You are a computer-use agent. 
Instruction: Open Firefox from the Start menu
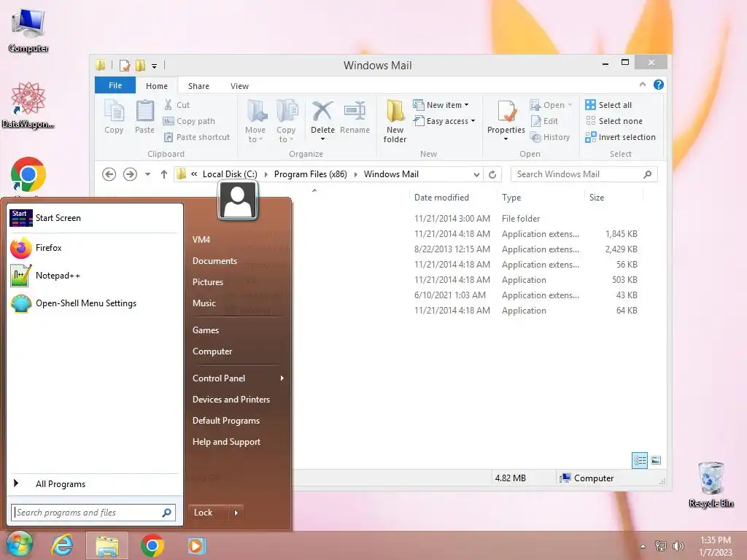[x=93, y=248]
